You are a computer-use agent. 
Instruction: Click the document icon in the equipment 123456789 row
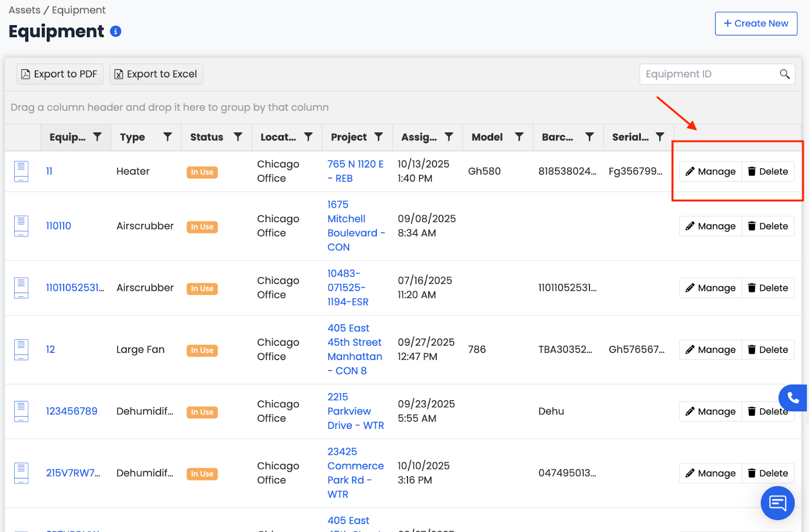(21, 411)
